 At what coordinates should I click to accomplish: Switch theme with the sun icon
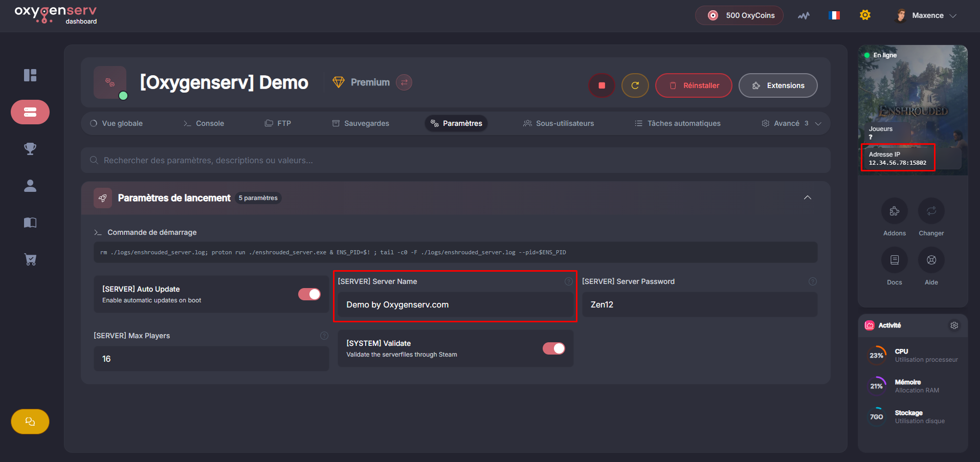click(x=865, y=15)
